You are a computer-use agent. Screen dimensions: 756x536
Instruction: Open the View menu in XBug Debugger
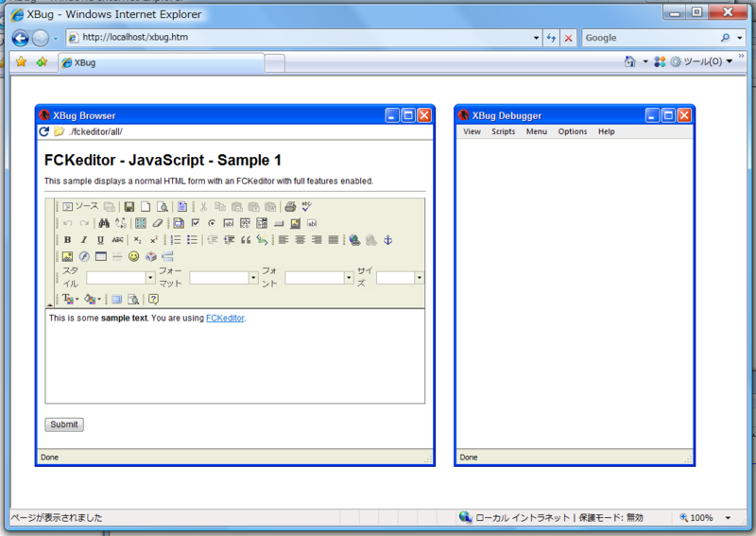(472, 131)
